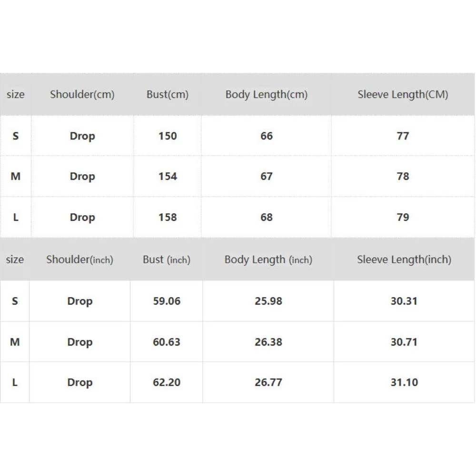Select the body length value 26.38

pos(268,342)
